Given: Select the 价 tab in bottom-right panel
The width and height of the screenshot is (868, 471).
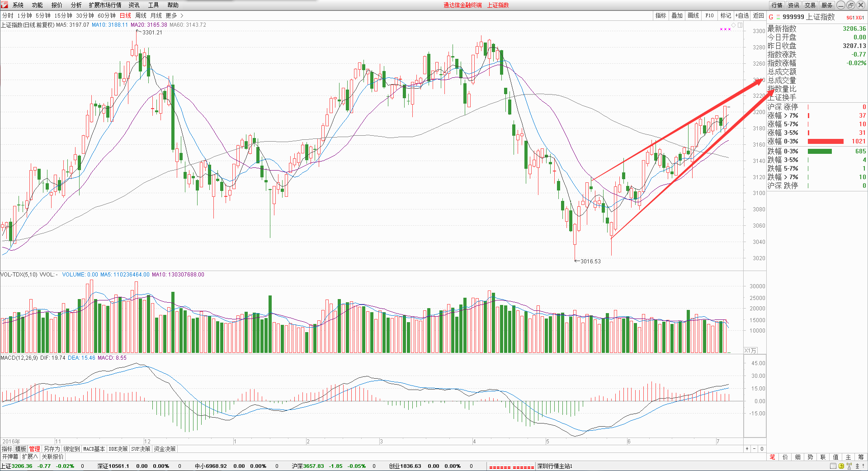Looking at the screenshot, I should pos(785,457).
